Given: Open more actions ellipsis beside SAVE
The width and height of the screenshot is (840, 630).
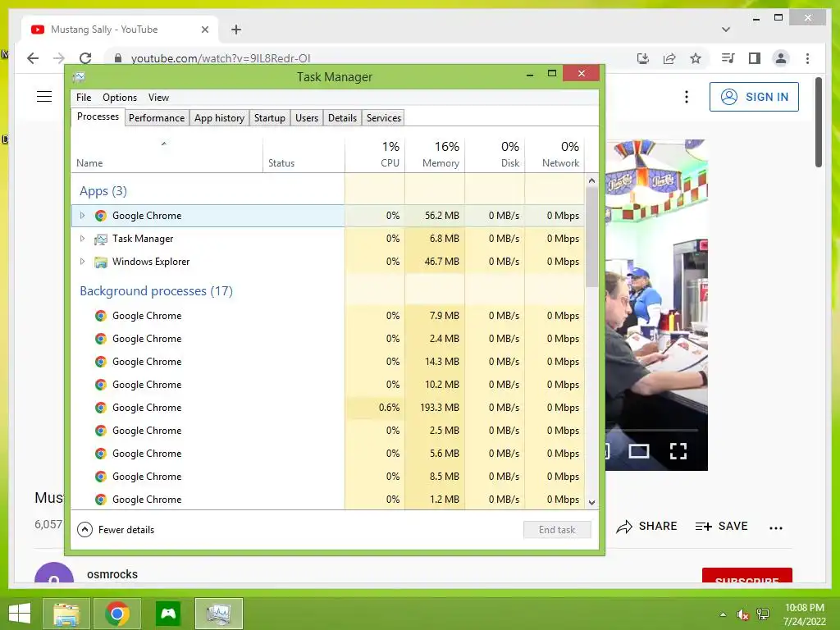Looking at the screenshot, I should tap(776, 527).
